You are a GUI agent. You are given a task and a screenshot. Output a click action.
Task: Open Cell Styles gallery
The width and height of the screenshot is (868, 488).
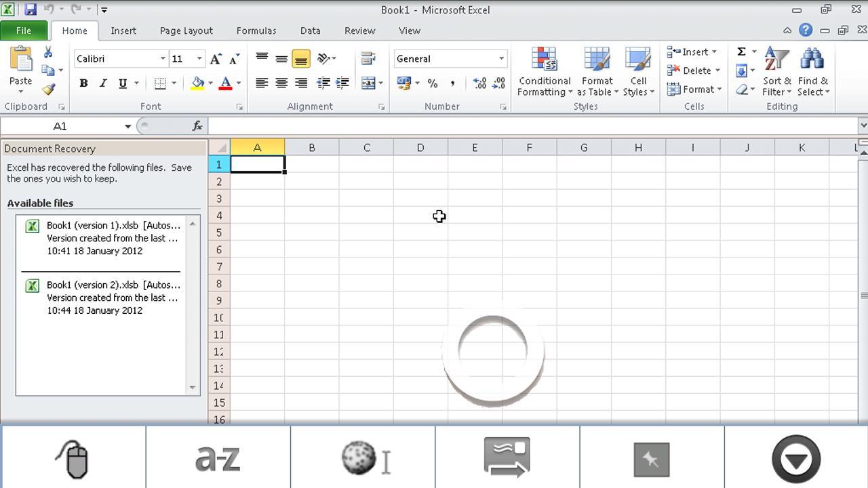[x=638, y=71]
